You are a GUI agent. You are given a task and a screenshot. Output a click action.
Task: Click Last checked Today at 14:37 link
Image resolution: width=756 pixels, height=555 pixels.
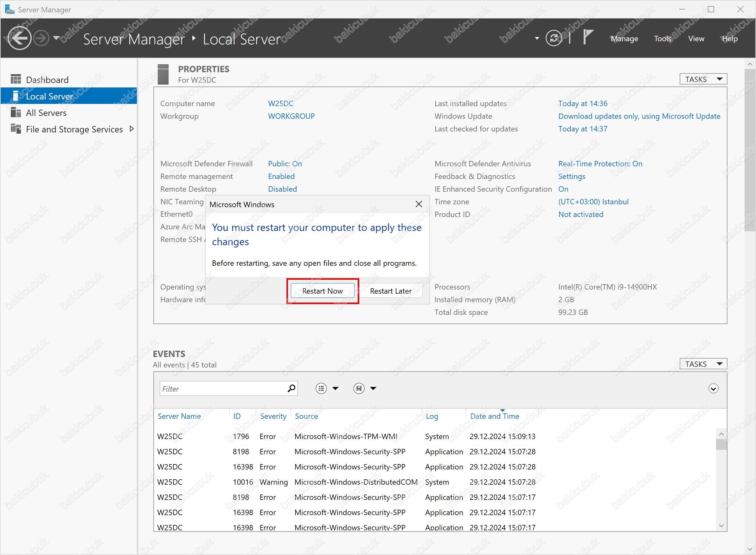tap(583, 129)
